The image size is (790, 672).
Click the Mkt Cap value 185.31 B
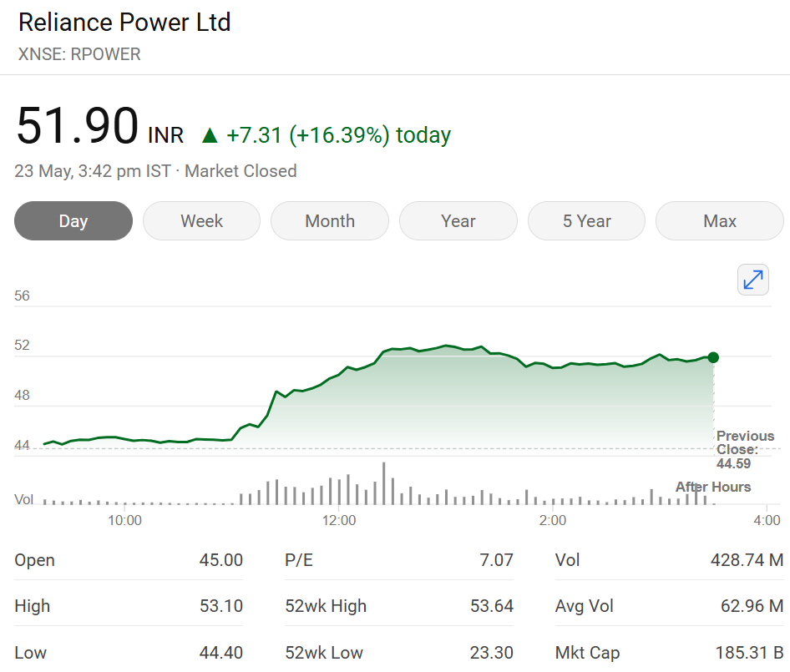pos(750,652)
